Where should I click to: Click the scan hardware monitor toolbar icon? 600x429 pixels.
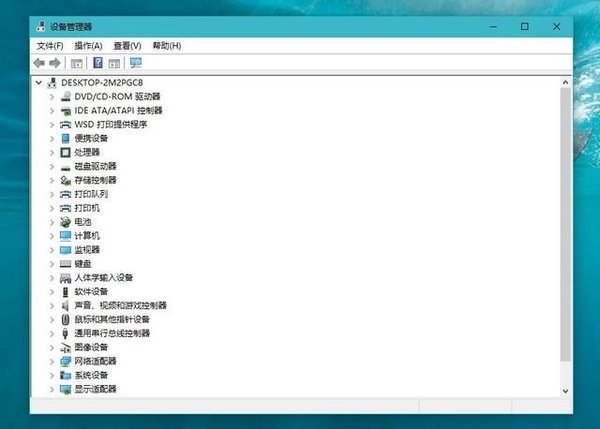point(136,63)
